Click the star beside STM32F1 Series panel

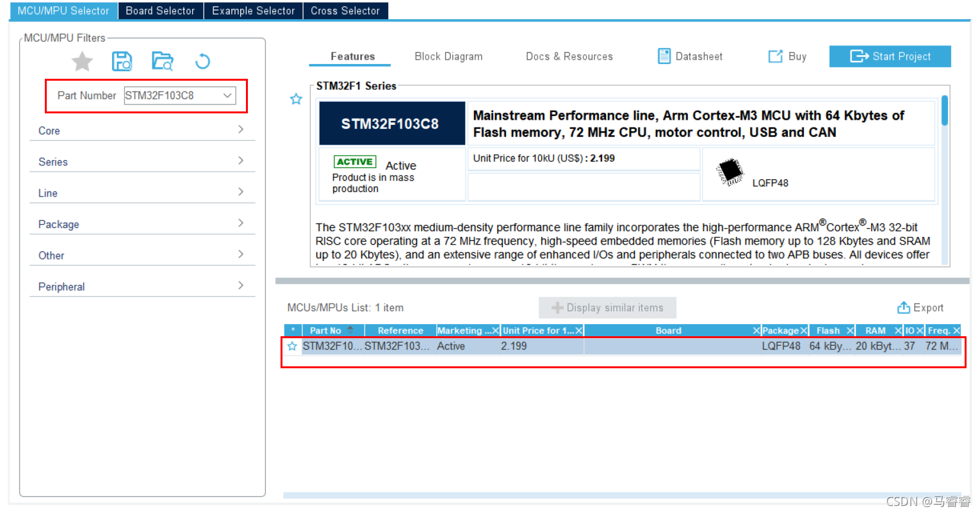point(296,99)
